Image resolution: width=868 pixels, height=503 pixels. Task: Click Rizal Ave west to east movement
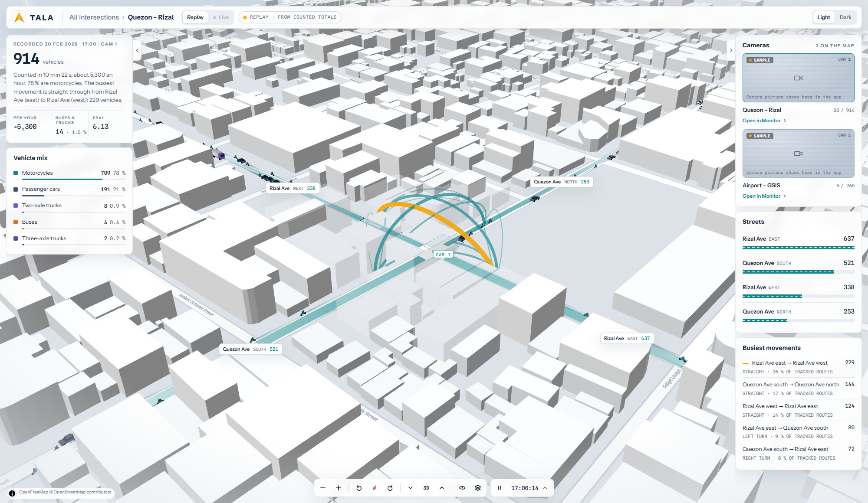coord(798,410)
